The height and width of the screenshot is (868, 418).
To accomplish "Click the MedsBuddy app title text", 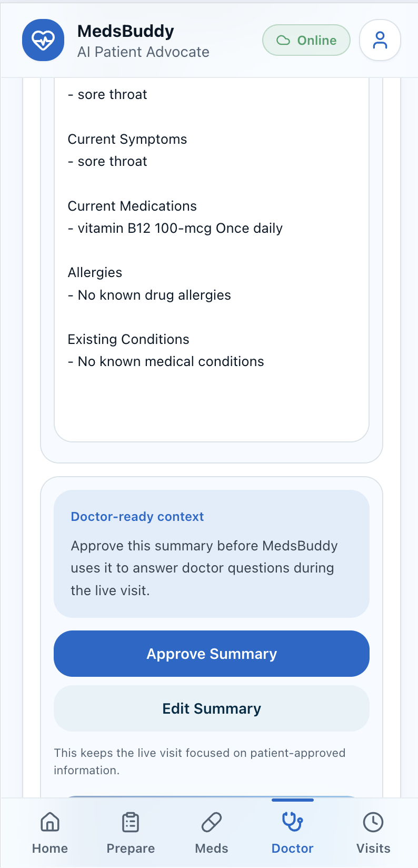I will pyautogui.click(x=126, y=31).
